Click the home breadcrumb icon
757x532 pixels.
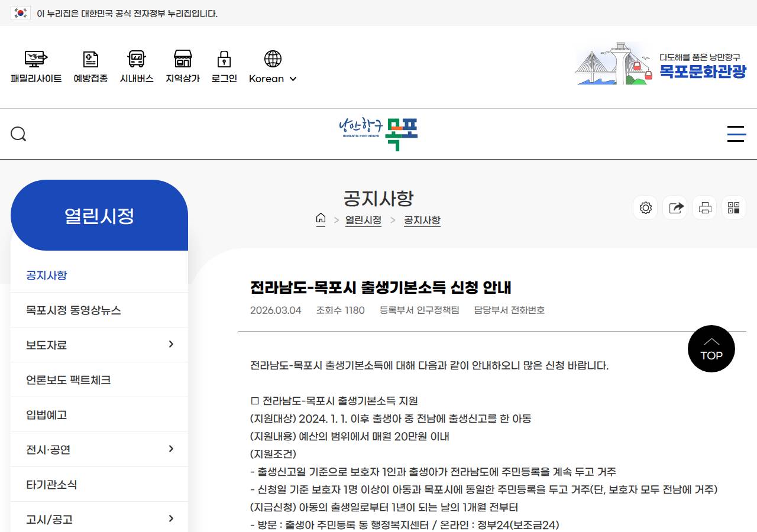click(x=321, y=219)
